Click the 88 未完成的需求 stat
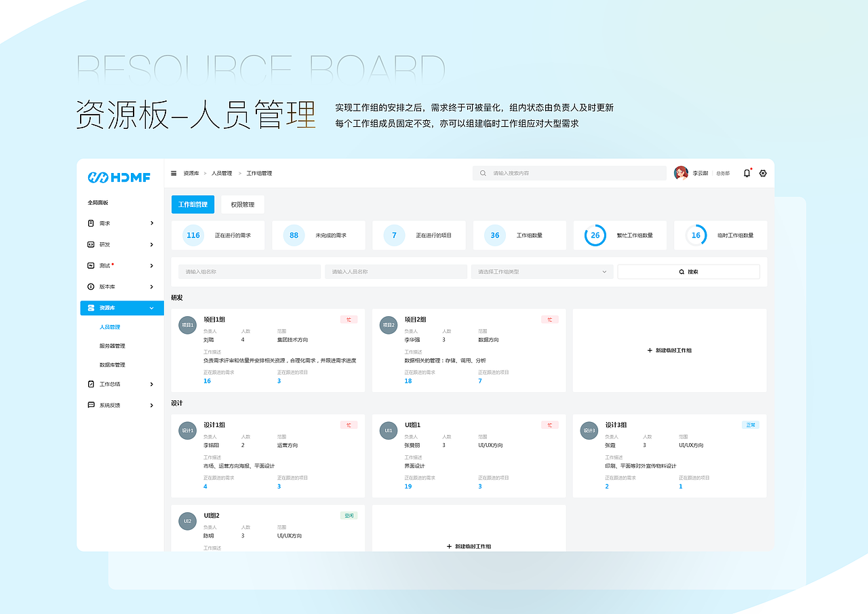Image resolution: width=868 pixels, height=614 pixels. (319, 235)
